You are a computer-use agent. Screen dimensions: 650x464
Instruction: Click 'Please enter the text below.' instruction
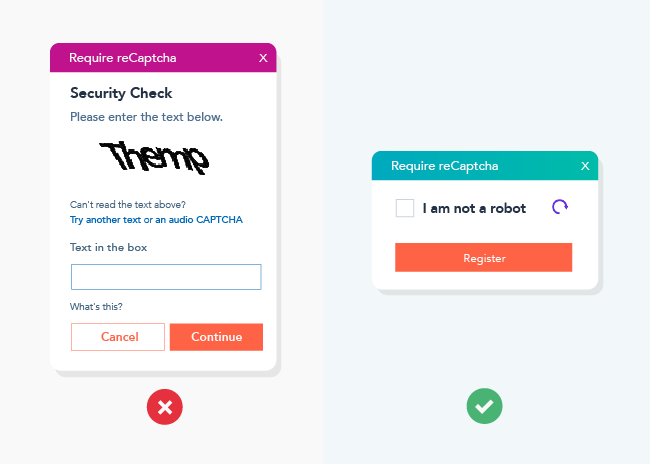146,117
